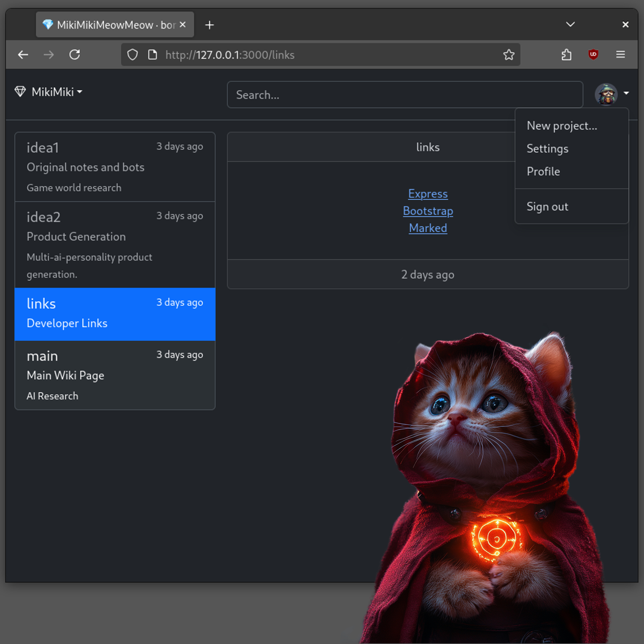
Task: Click the tracking protection shield icon
Action: tap(132, 55)
